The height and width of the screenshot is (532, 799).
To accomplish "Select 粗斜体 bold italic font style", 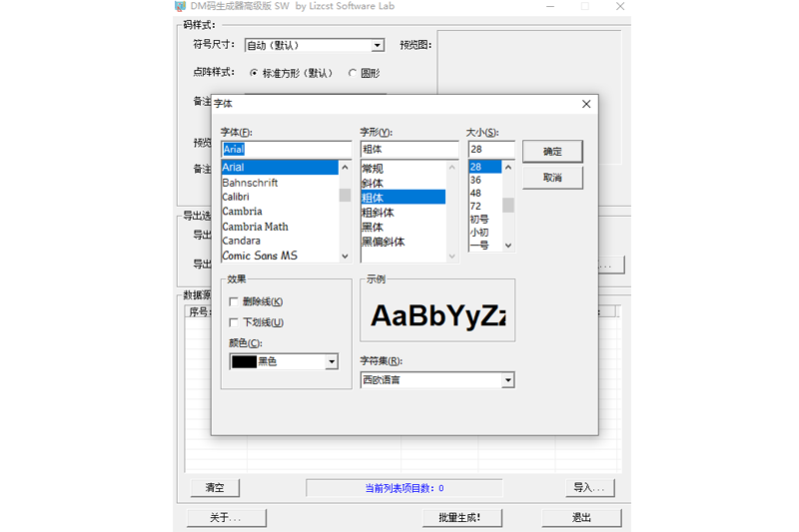I will 403,213.
